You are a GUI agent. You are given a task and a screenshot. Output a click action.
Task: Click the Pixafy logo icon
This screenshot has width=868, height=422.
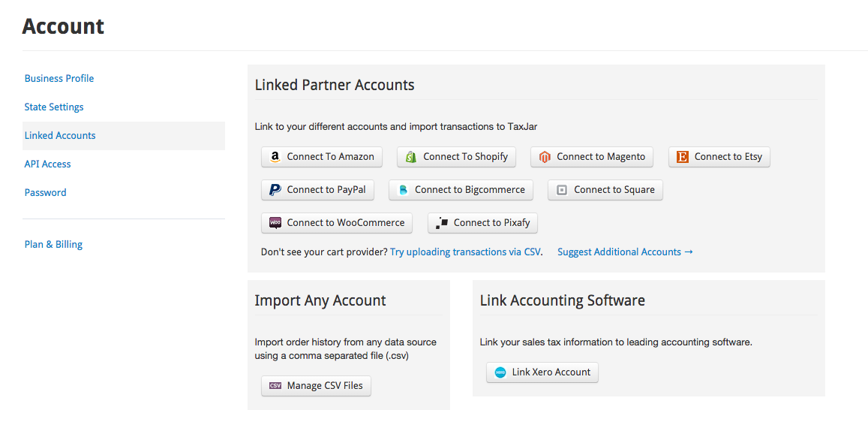point(442,222)
